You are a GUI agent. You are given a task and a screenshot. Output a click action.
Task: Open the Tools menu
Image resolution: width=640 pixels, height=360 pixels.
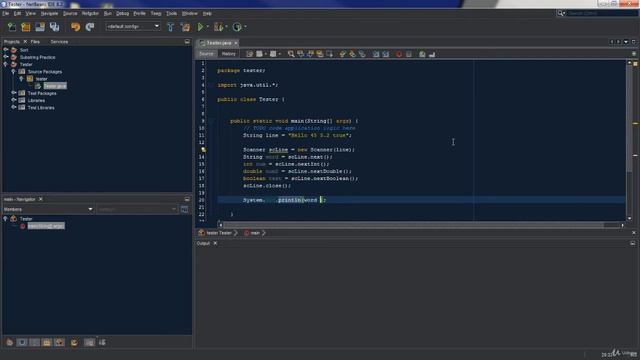click(171, 13)
